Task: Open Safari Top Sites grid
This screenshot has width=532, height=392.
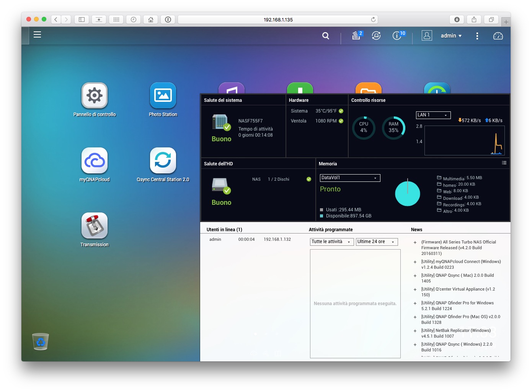Action: [116, 20]
